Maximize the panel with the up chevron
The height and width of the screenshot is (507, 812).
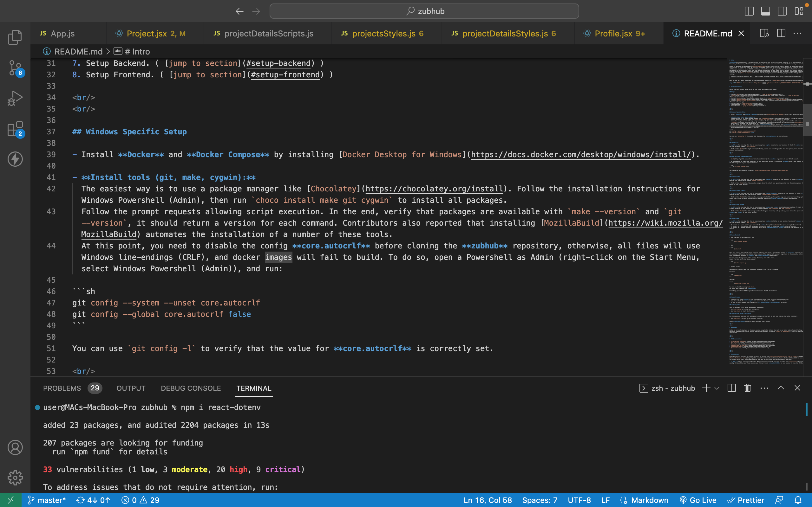tap(781, 388)
